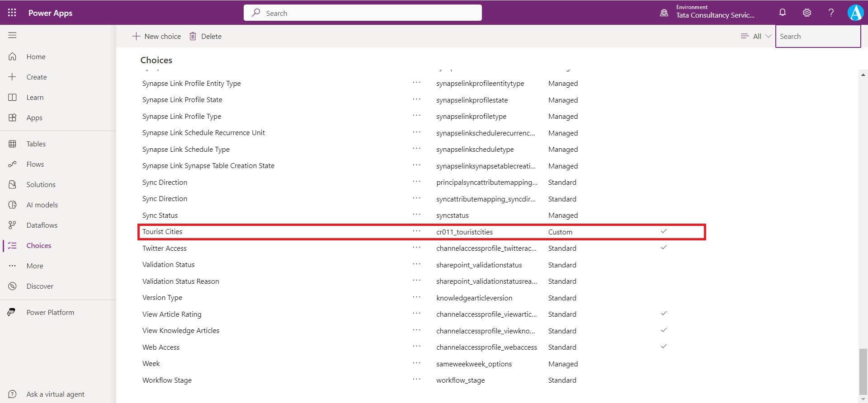The width and height of the screenshot is (868, 403).
Task: Open the Tourist Cities choice
Action: [x=162, y=231]
